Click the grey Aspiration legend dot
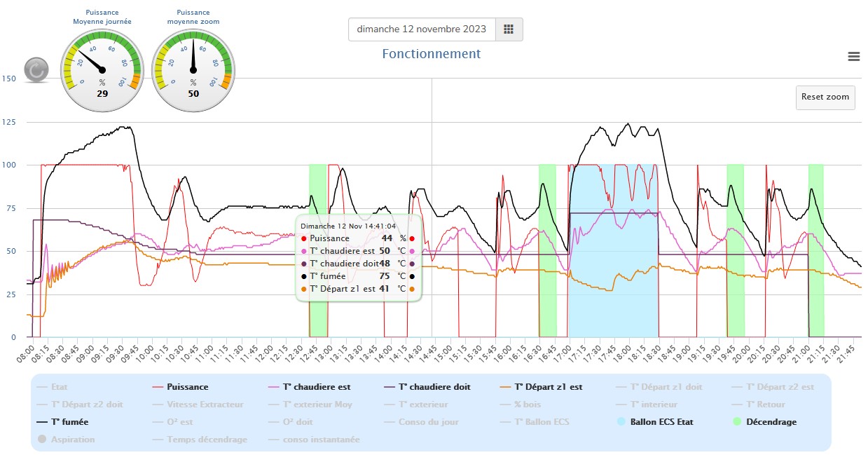The image size is (868, 455). tap(41, 440)
